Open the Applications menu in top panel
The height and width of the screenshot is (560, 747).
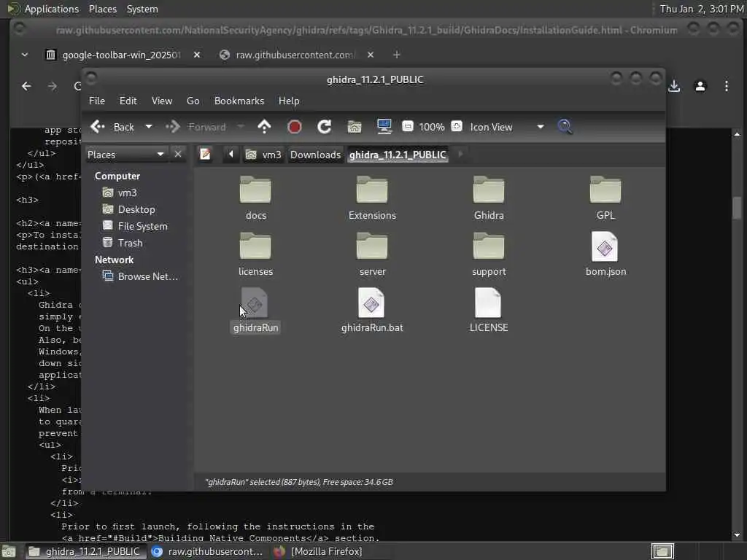(x=52, y=9)
